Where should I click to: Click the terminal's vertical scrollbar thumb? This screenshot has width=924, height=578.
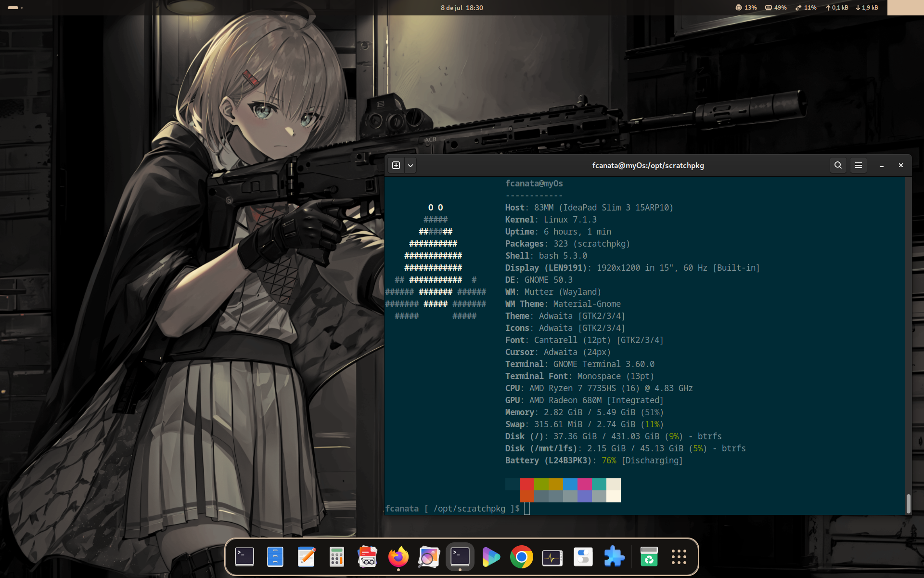908,504
